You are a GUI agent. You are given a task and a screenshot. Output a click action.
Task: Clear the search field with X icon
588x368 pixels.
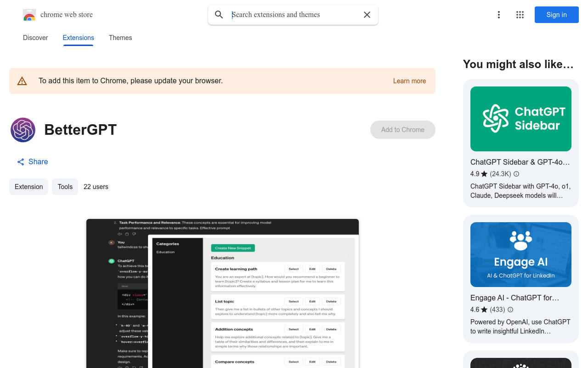pyautogui.click(x=367, y=15)
